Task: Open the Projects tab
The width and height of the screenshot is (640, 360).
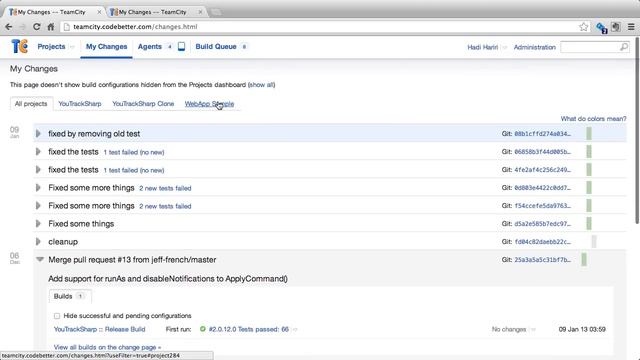Action: [51, 47]
